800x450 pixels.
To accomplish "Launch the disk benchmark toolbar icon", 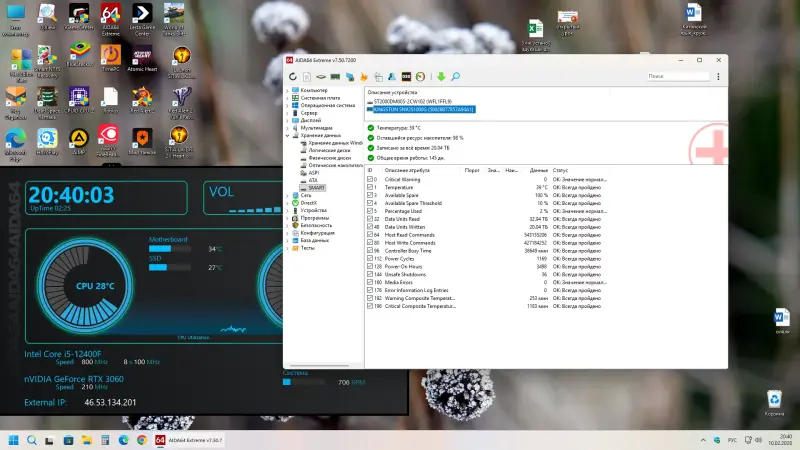I will (x=321, y=77).
